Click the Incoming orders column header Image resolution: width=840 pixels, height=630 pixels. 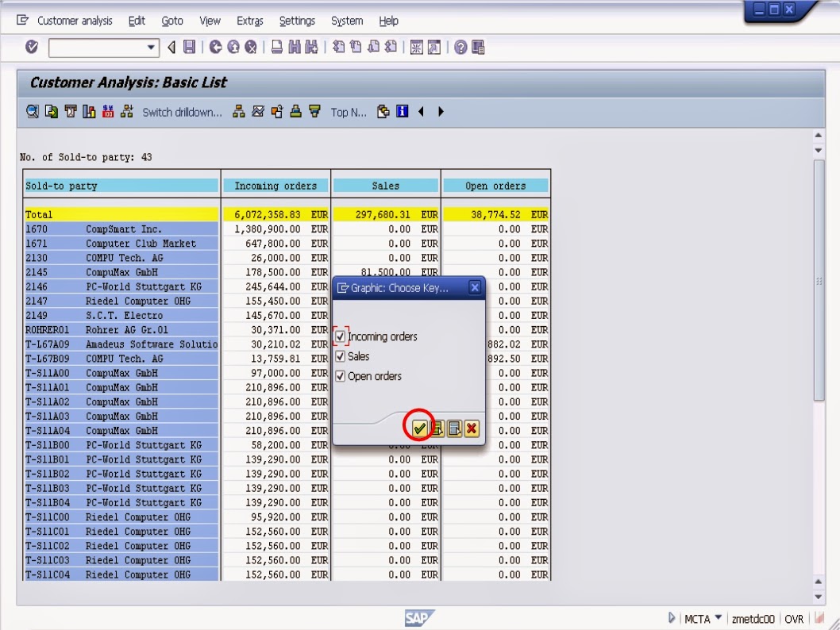[276, 186]
